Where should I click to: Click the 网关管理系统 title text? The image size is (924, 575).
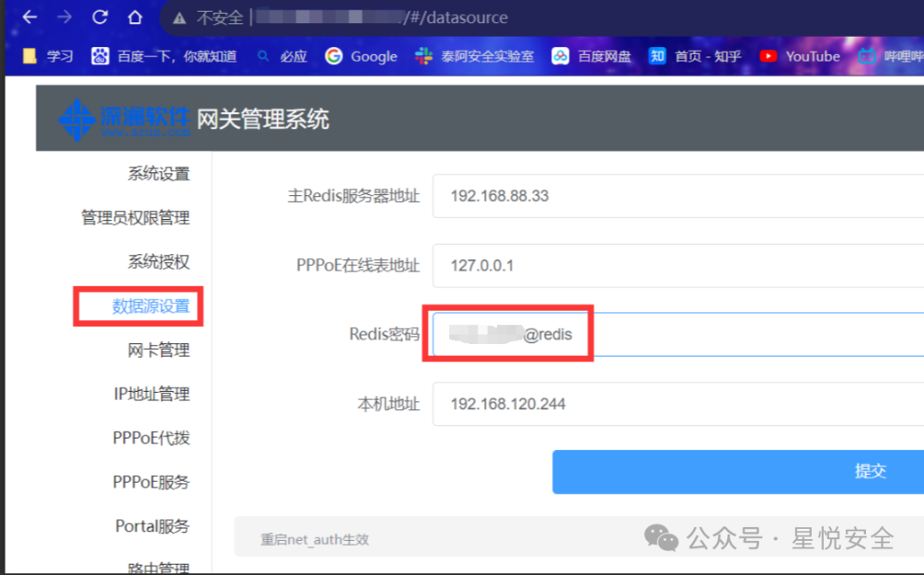(263, 120)
